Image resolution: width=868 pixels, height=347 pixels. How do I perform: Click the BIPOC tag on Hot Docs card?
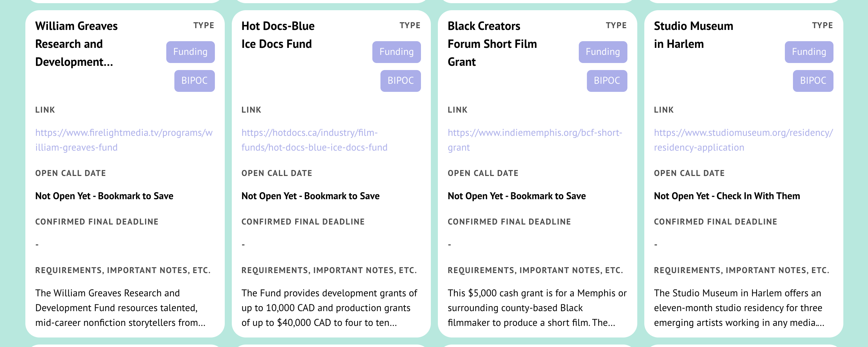coord(401,81)
